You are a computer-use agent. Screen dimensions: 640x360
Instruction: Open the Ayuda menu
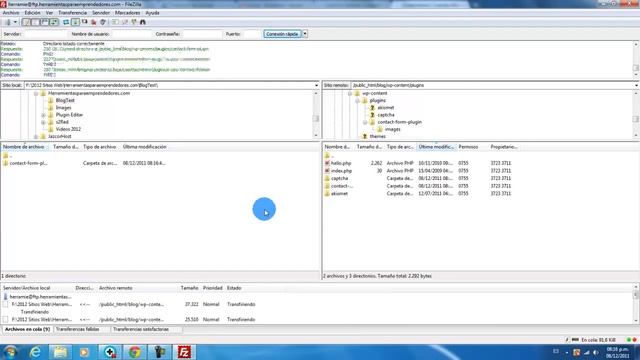pos(152,13)
